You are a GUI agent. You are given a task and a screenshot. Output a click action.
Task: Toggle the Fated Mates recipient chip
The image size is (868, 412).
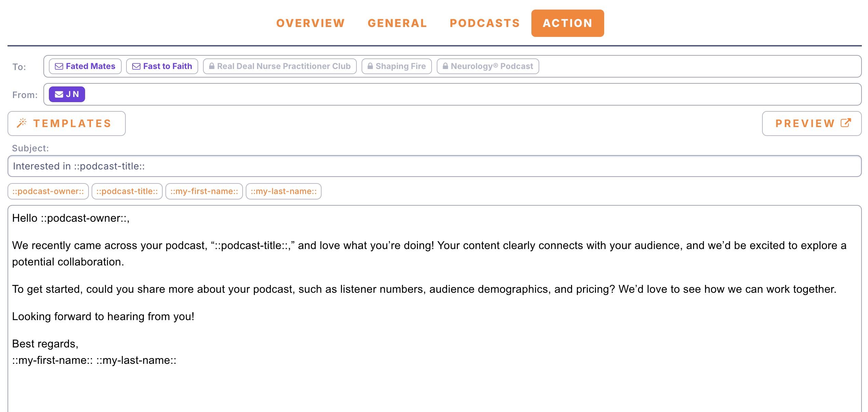pyautogui.click(x=85, y=66)
